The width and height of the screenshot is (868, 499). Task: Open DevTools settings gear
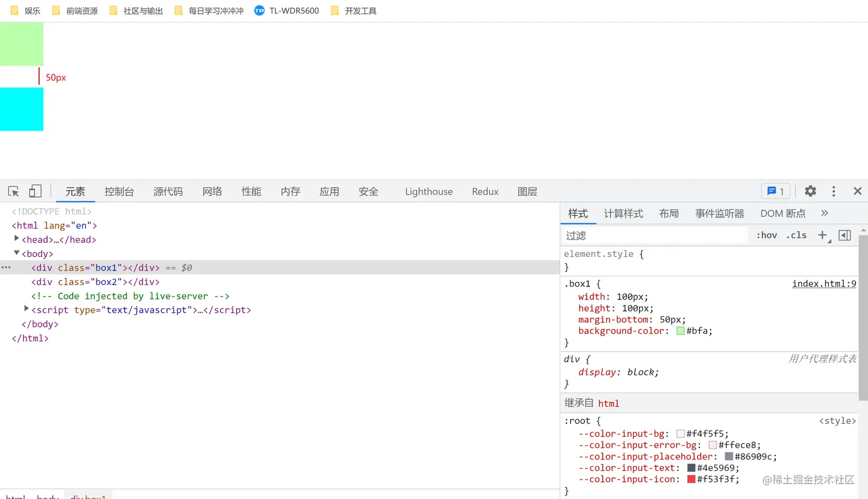pos(811,191)
